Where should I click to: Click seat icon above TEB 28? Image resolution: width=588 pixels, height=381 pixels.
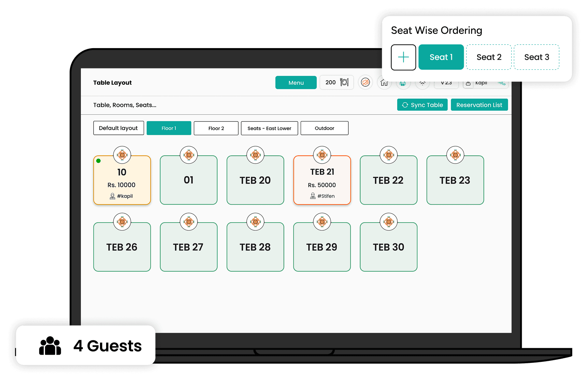(x=255, y=222)
